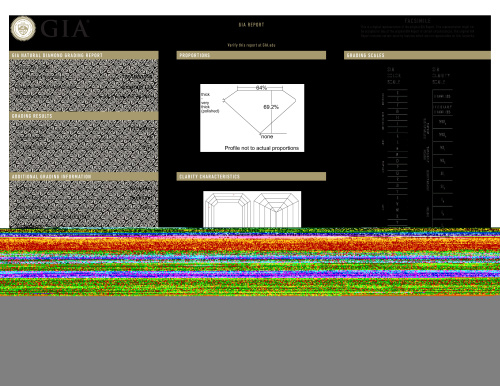Screen dimensions: 500x386
Task: Click the GIA wordmark
Action: point(65,29)
